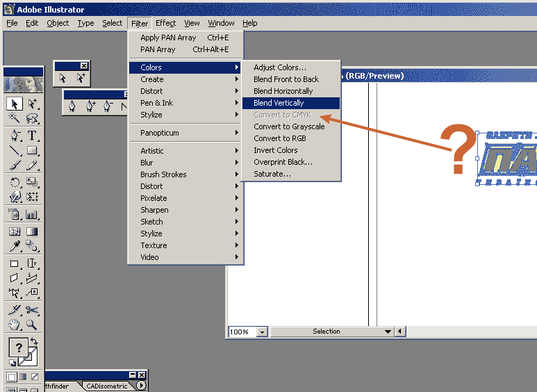Choose Apply PAN Array in Filter menu
The width and height of the screenshot is (537, 392).
coord(186,38)
